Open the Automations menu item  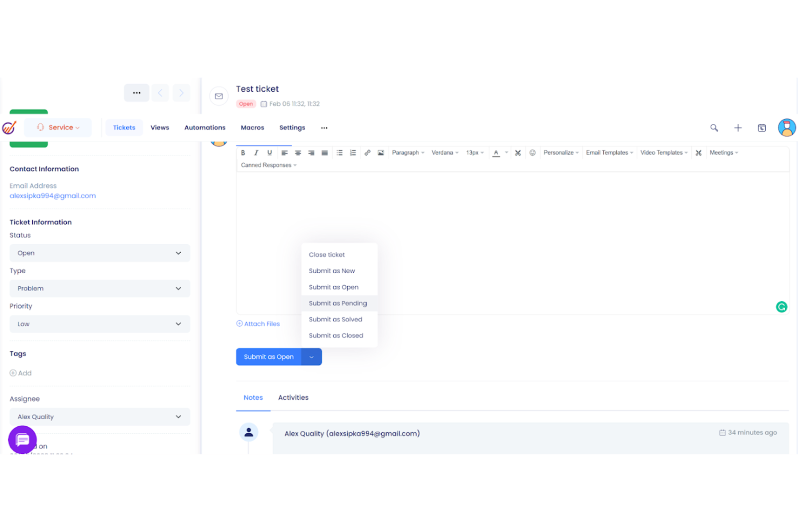(x=205, y=127)
